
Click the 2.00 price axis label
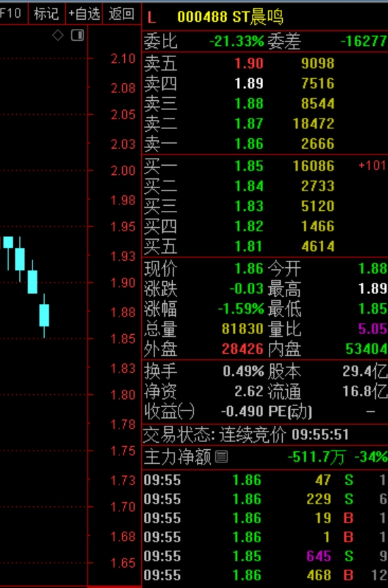point(123,171)
